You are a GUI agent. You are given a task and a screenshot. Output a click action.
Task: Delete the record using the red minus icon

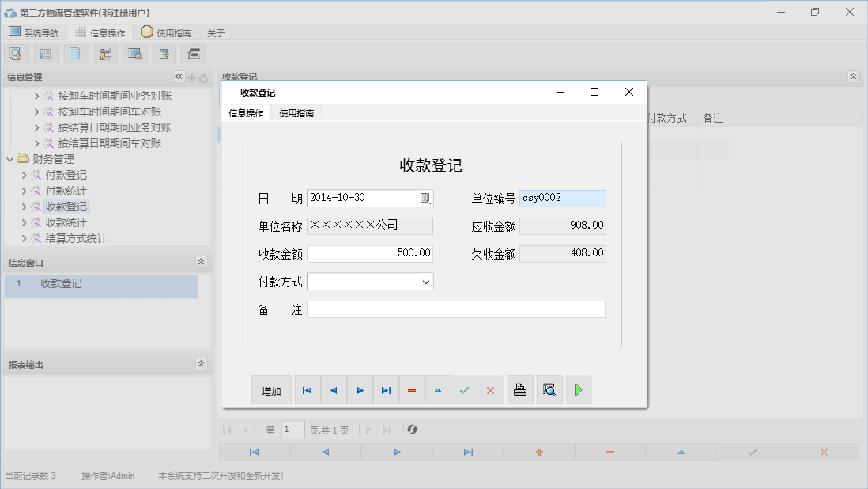(411, 389)
